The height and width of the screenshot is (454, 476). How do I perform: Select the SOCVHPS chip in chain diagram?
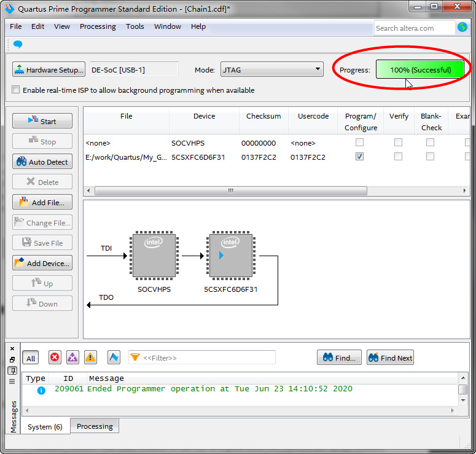[154, 256]
